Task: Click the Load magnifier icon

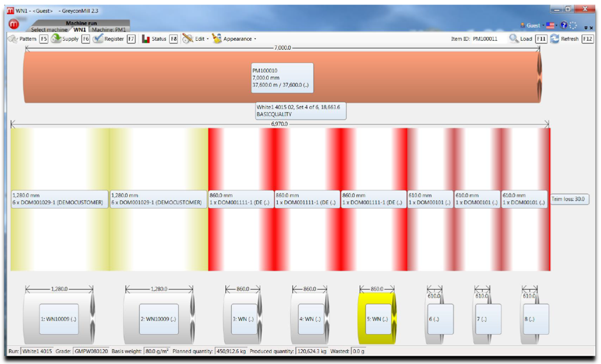Action: (514, 38)
